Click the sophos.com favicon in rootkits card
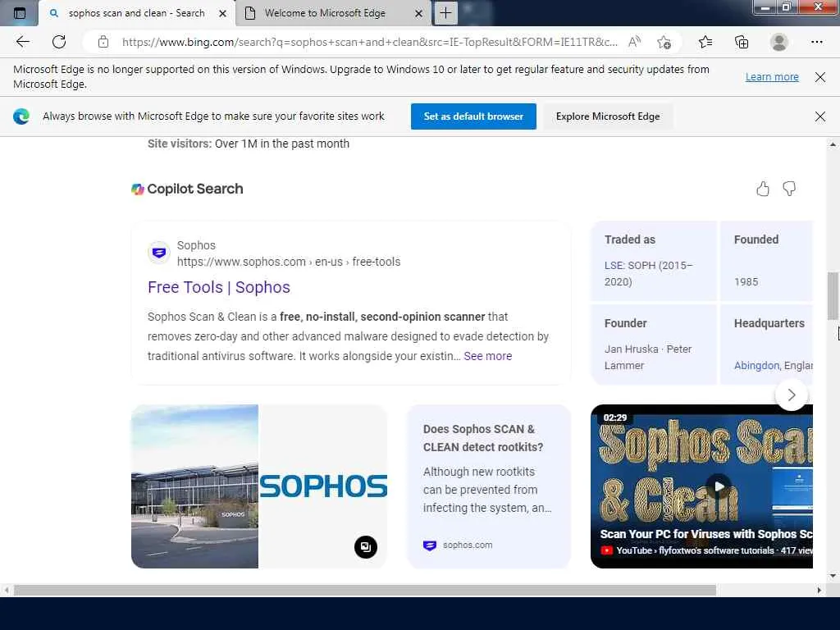Image resolution: width=840 pixels, height=630 pixels. 430,546
